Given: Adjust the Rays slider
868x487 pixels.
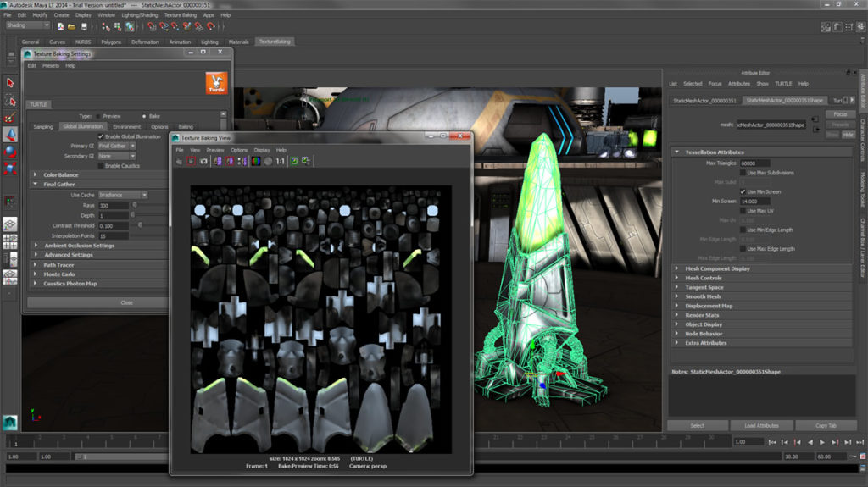Looking at the screenshot, I should (135, 205).
